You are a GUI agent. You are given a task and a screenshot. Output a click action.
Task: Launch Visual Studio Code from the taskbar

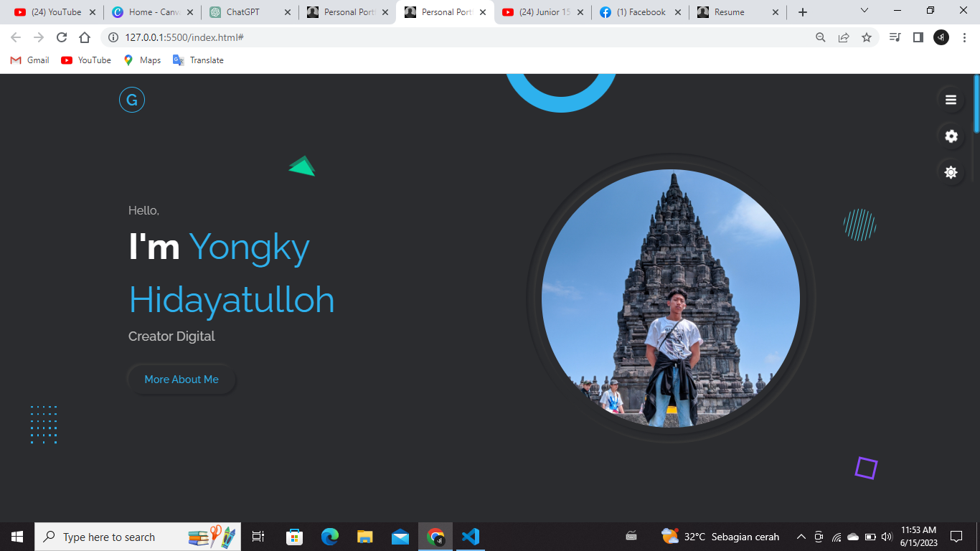pos(471,536)
